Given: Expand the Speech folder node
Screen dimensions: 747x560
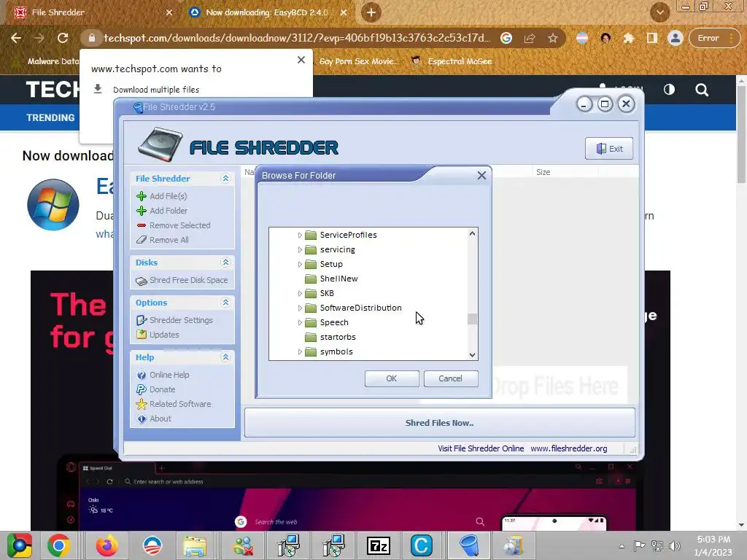Looking at the screenshot, I should click(300, 322).
